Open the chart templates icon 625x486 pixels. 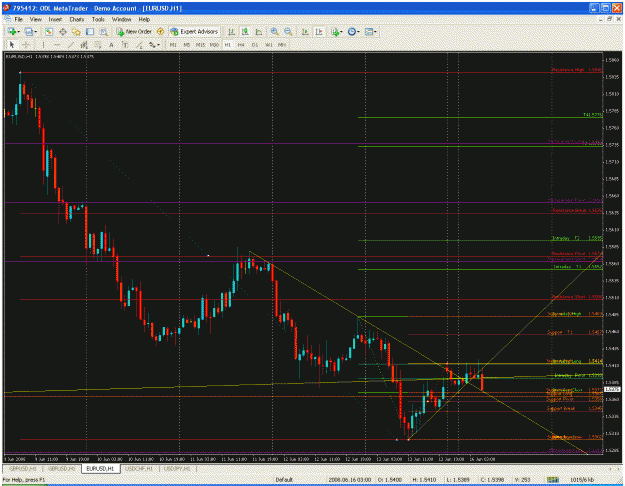click(x=368, y=31)
